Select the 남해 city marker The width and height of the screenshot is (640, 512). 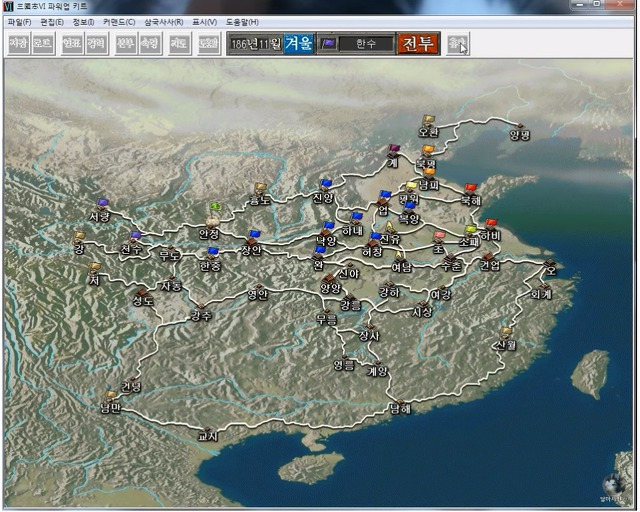click(400, 406)
